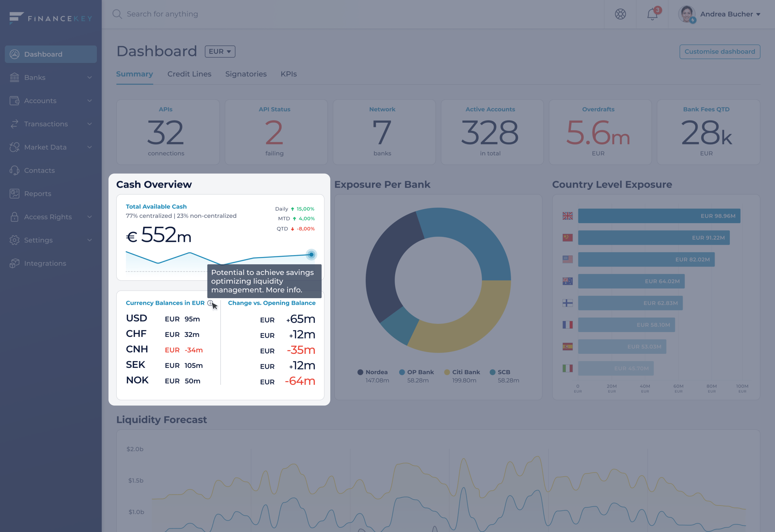Viewport: 775px width, 532px height.
Task: Click Customise dashboard button
Action: pos(719,52)
